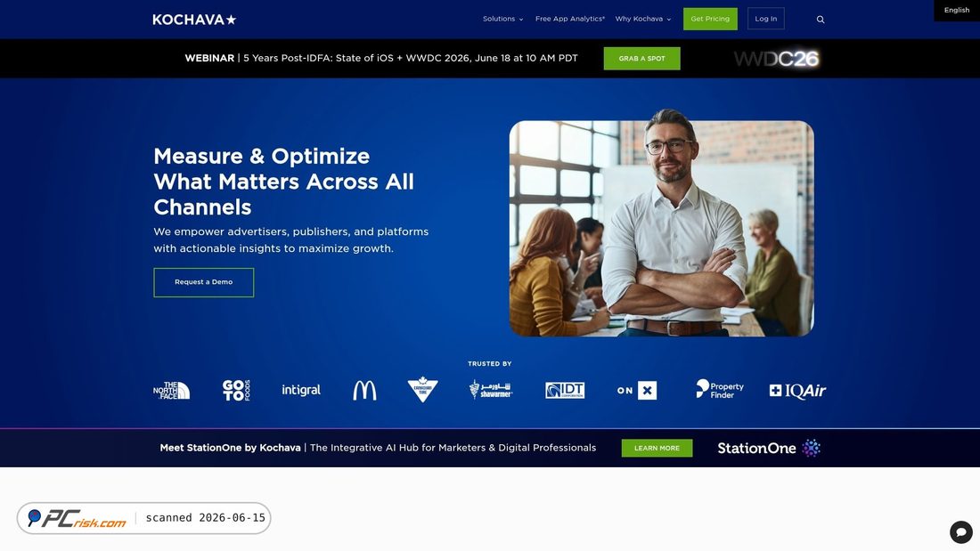980x551 pixels.
Task: Click the McDonald's golden arches logo
Action: pos(364,391)
